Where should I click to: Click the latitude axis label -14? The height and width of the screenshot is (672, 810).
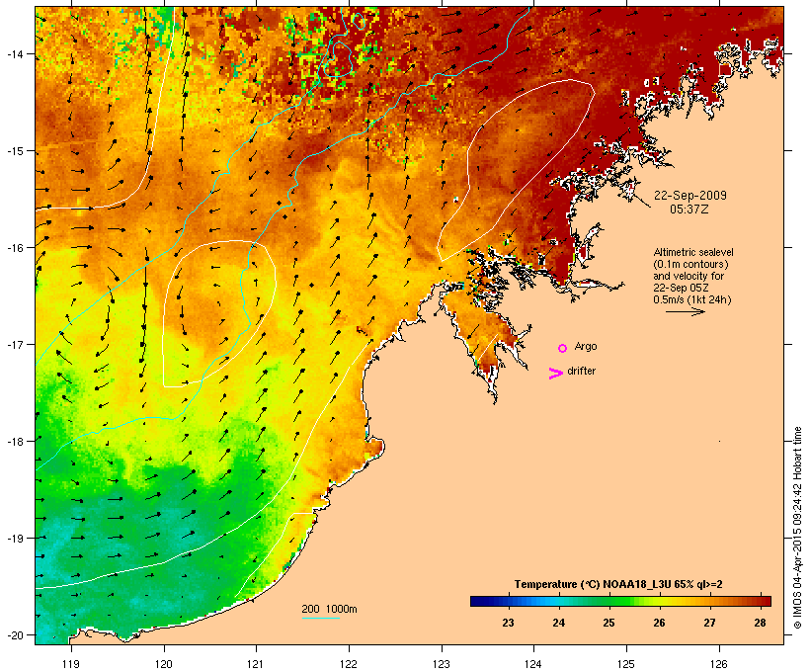click(x=14, y=53)
